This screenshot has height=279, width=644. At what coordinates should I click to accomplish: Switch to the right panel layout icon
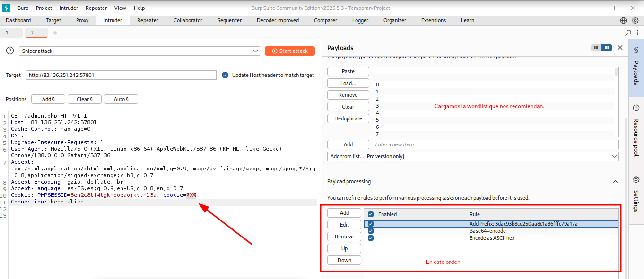[607, 48]
